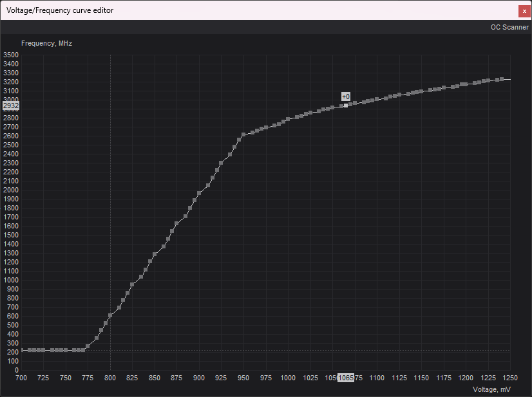Select the curve point at 1200 mV
Viewport: 532px width, 397px height.
coord(466,84)
